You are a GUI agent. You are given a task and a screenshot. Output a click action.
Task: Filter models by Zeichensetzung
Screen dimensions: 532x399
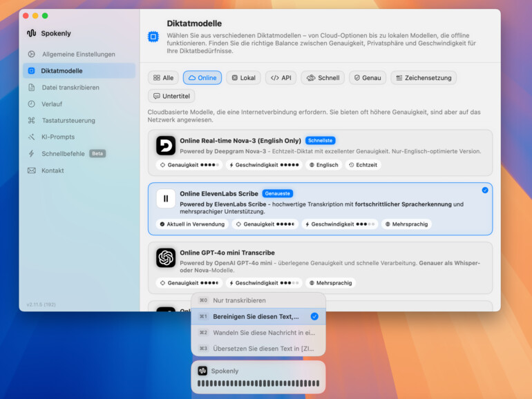click(x=424, y=78)
